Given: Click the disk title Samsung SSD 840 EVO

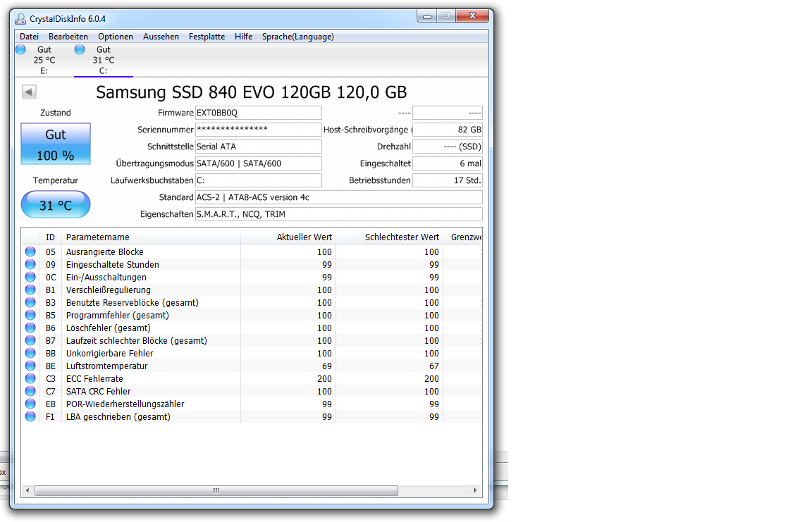Looking at the screenshot, I should point(251,92).
